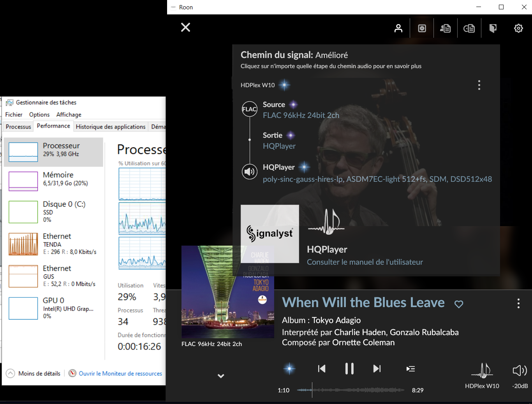This screenshot has width=532, height=404.
Task: Open Options menu in Task Manager
Action: point(39,114)
